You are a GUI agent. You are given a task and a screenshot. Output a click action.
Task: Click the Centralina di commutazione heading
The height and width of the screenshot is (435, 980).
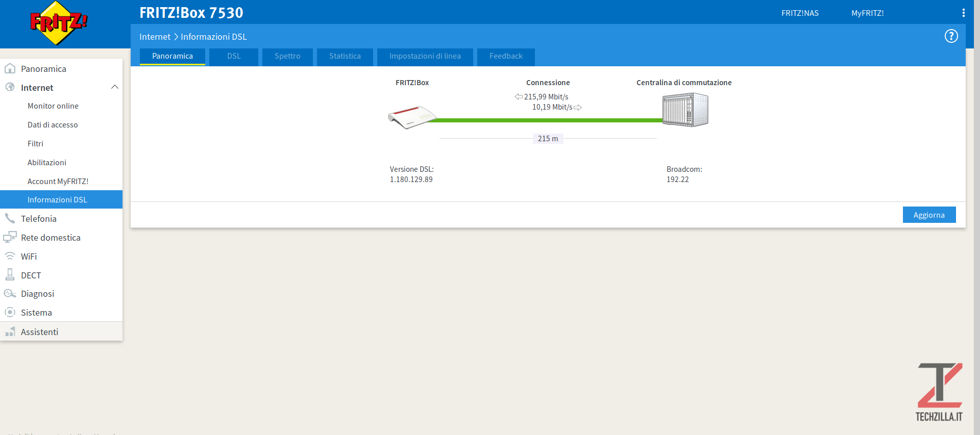684,83
